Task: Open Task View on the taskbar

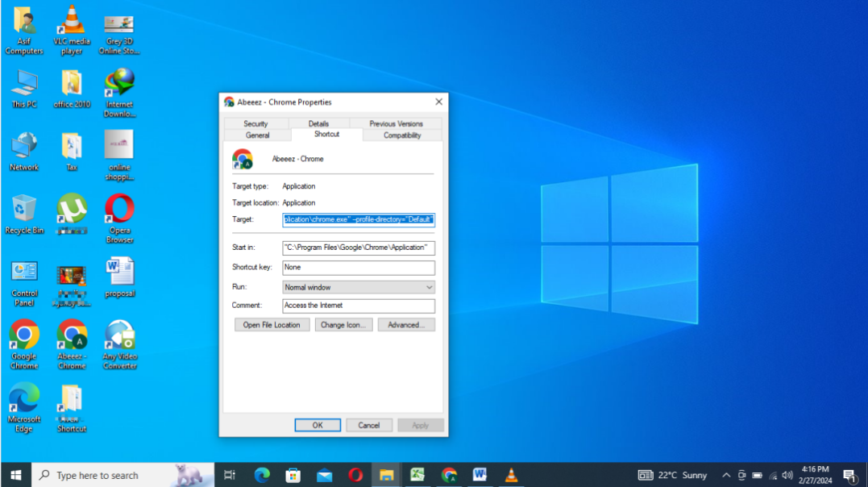Action: click(230, 475)
